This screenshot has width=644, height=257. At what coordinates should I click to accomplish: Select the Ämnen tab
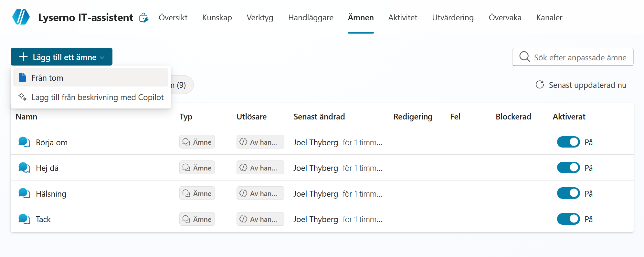point(361,17)
